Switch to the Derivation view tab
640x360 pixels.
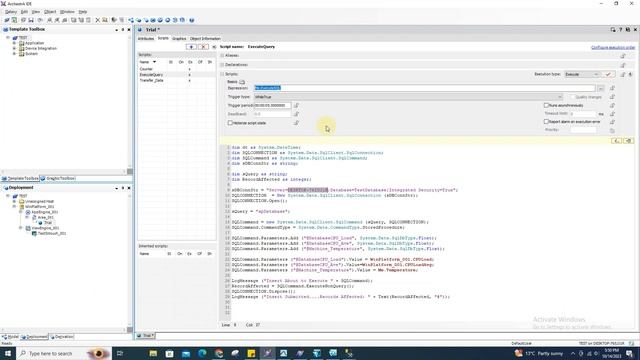coord(62,337)
